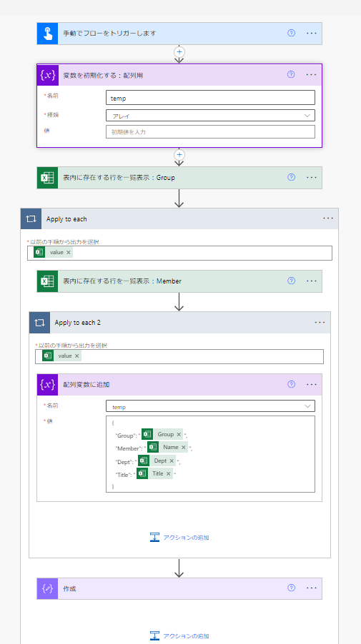Click help icon on manual trigger step
Viewport: 361px width, 644px height.
click(291, 34)
